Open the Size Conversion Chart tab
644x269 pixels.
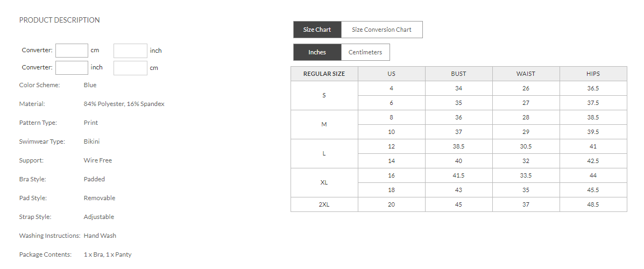(381, 30)
